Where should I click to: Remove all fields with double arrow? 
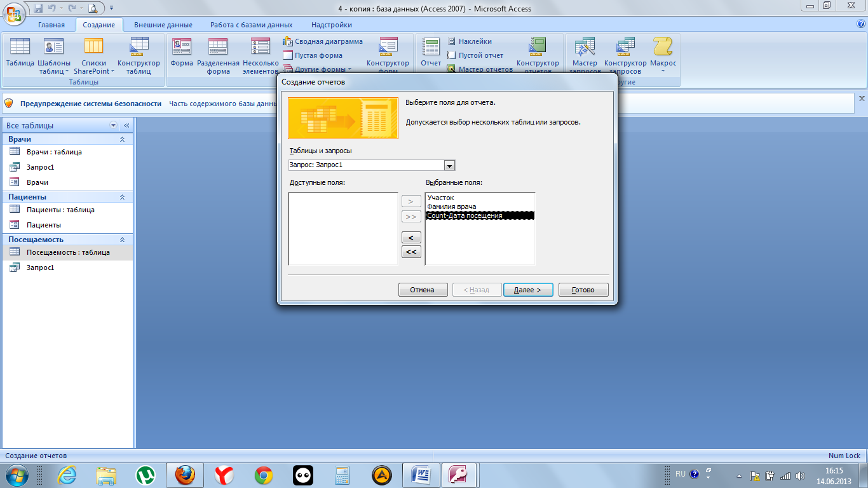click(411, 252)
